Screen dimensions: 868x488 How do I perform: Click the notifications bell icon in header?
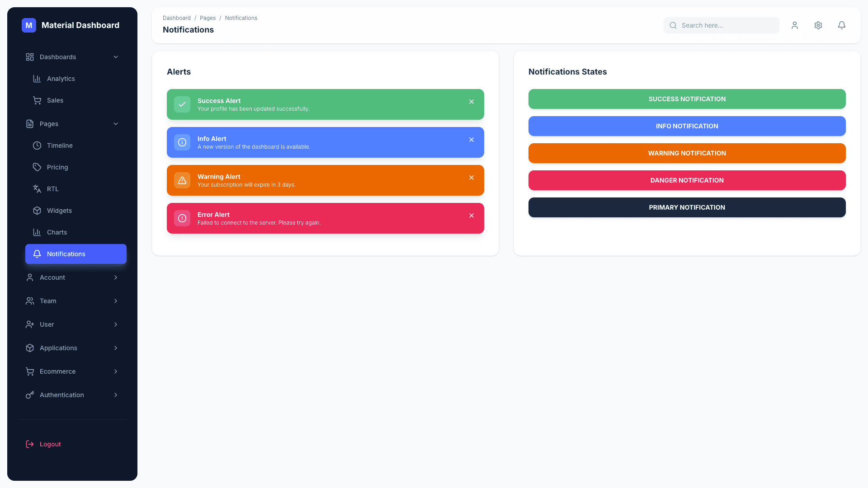coord(841,25)
